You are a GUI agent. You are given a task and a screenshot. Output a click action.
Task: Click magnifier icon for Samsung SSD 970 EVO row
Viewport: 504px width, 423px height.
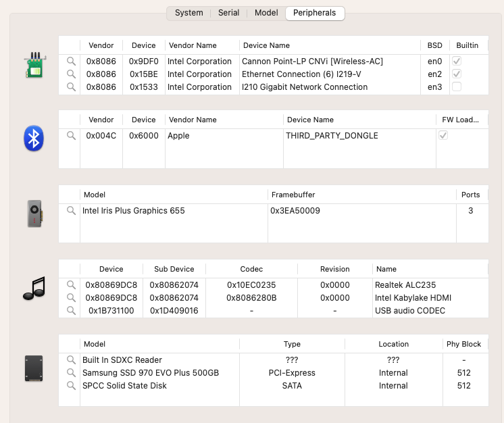71,372
